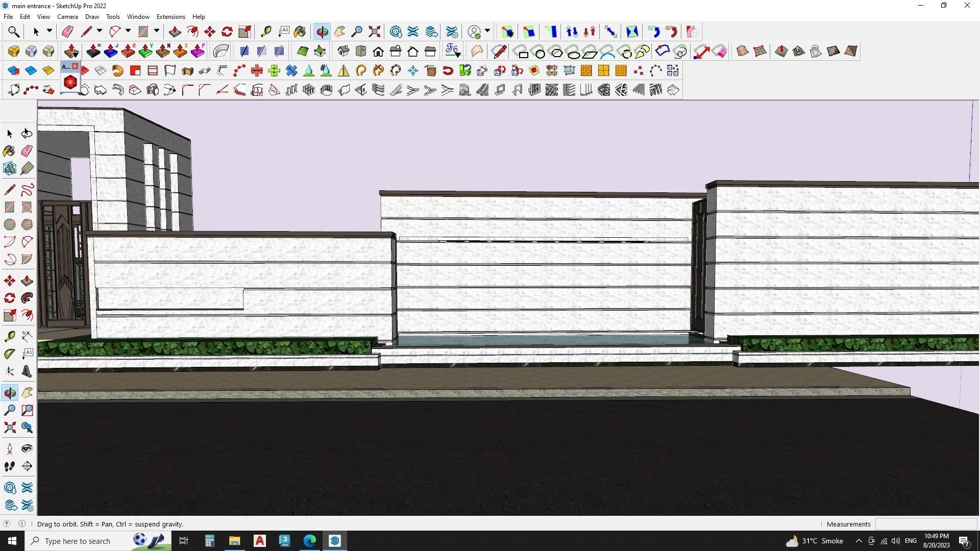The width and height of the screenshot is (980, 551).
Task: Expand the Select tool dropdown arrow
Action: [50, 32]
